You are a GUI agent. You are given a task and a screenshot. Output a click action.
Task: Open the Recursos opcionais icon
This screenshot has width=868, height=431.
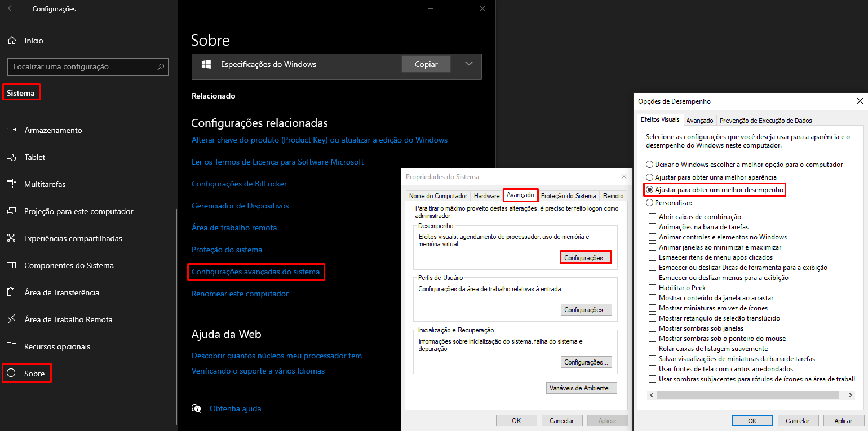[x=11, y=346]
